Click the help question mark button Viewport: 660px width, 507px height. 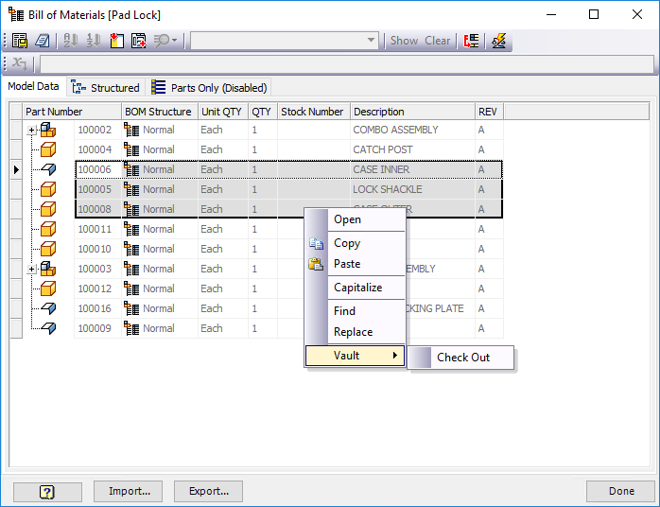47,491
